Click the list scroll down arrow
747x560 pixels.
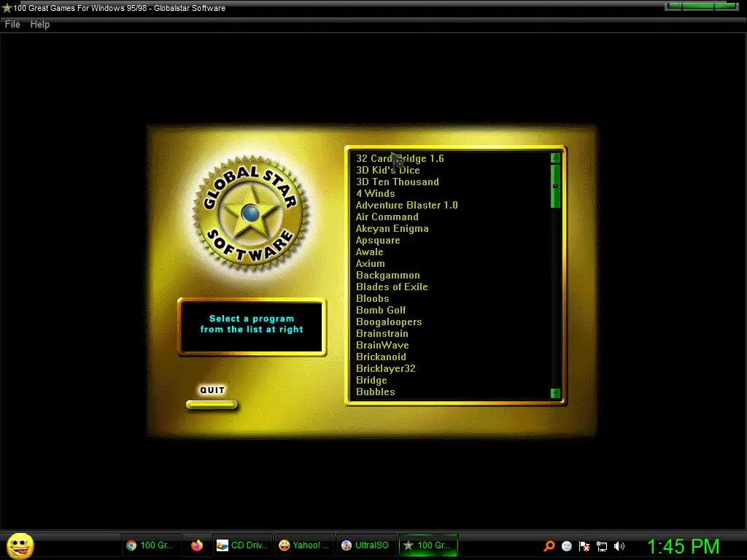click(x=555, y=393)
